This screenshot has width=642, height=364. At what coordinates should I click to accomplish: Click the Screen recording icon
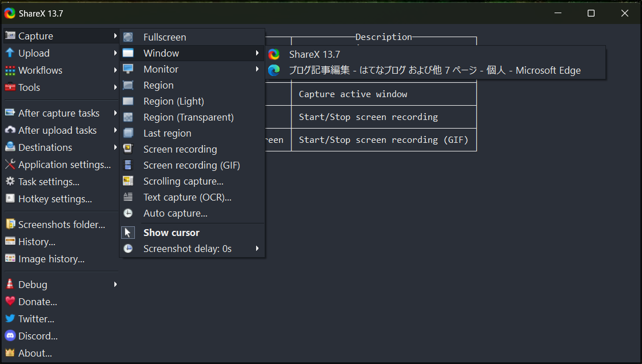128,149
